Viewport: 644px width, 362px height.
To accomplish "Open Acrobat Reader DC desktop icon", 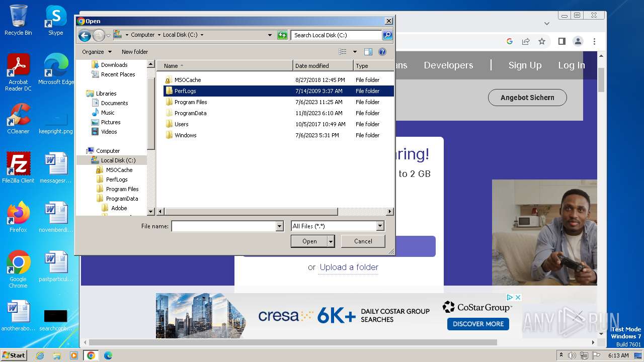I will (18, 73).
